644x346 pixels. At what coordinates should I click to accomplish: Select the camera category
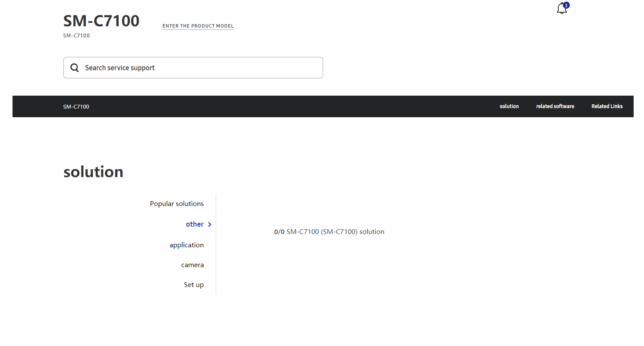(192, 265)
